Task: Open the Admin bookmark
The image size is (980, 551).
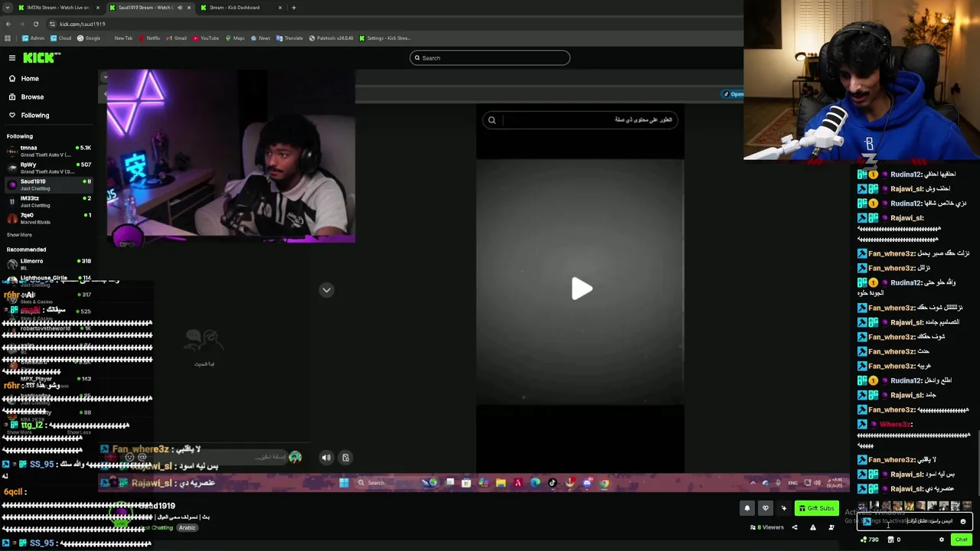Action: point(34,38)
